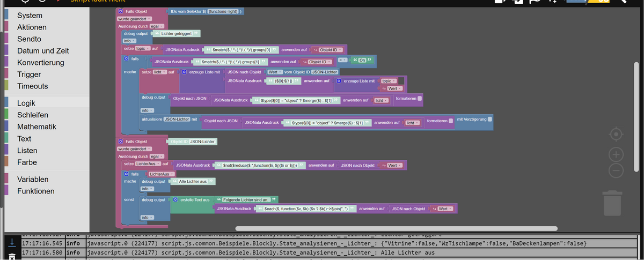
Task: Open gear on erzeuge Liste mit topic block
Action: pos(339,80)
